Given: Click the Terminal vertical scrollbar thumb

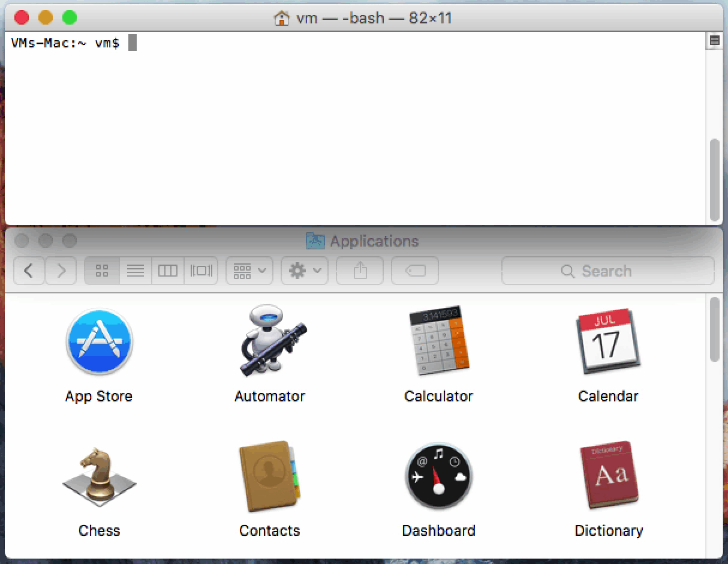Looking at the screenshot, I should point(714,180).
